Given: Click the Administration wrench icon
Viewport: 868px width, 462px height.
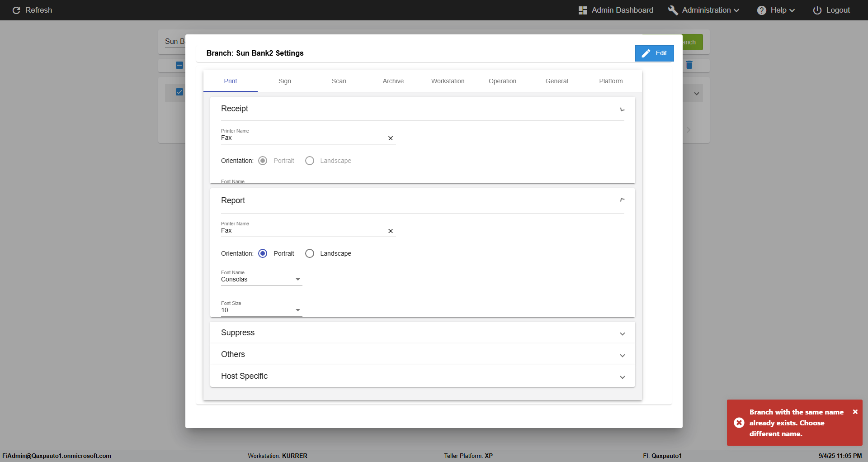Looking at the screenshot, I should coord(673,10).
